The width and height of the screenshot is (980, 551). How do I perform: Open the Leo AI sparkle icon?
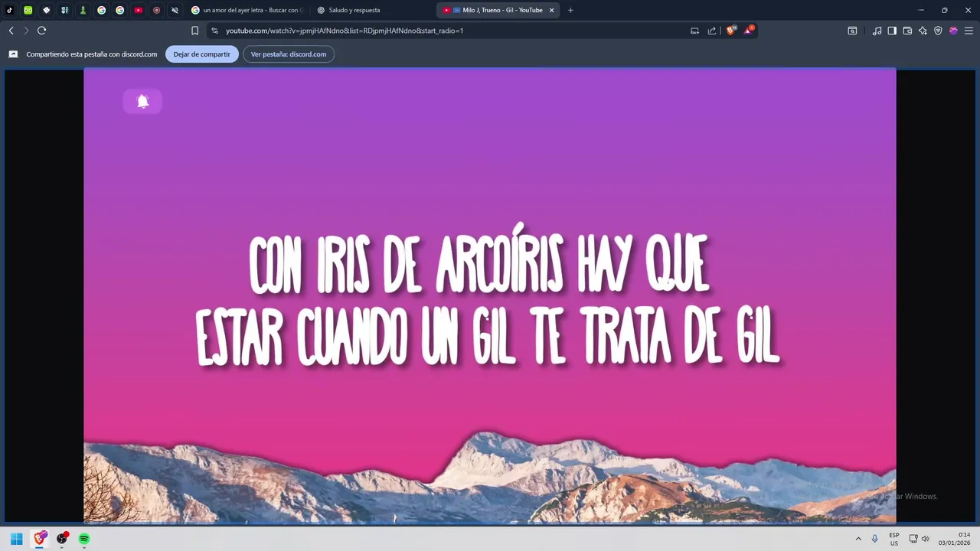coord(923,31)
